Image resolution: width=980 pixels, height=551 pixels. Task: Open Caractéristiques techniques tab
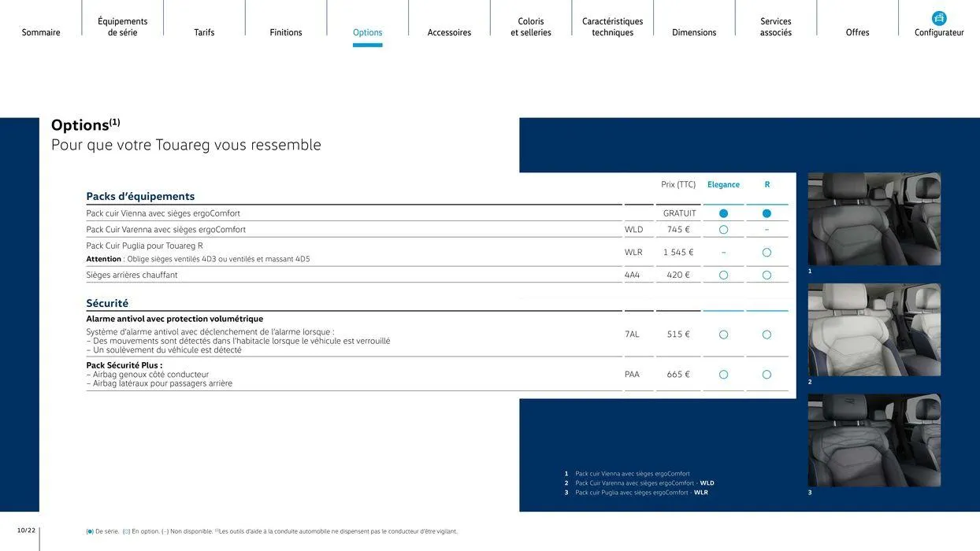point(613,27)
